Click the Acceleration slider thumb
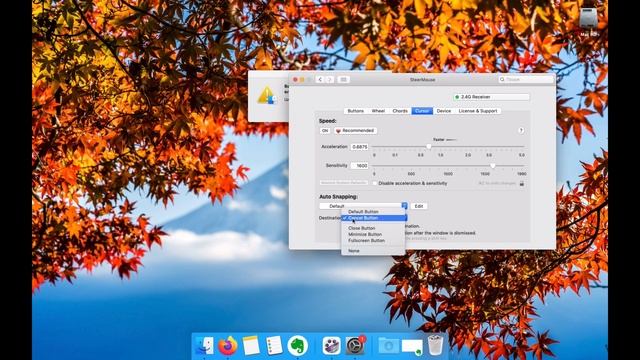The image size is (640, 360). (429, 147)
